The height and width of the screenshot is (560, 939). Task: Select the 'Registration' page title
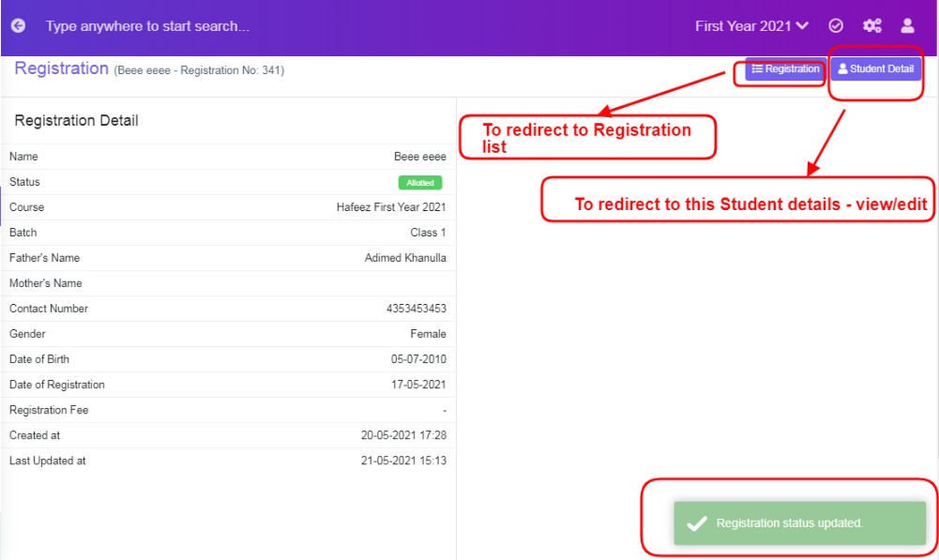tap(61, 68)
